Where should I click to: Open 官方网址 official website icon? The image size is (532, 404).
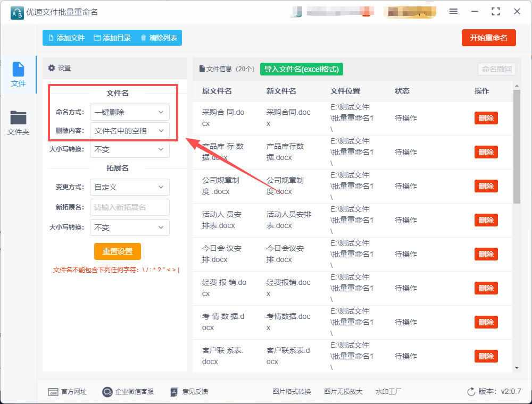(53, 392)
